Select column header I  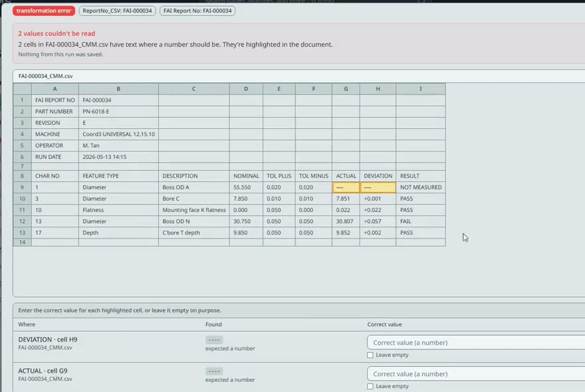(420, 89)
